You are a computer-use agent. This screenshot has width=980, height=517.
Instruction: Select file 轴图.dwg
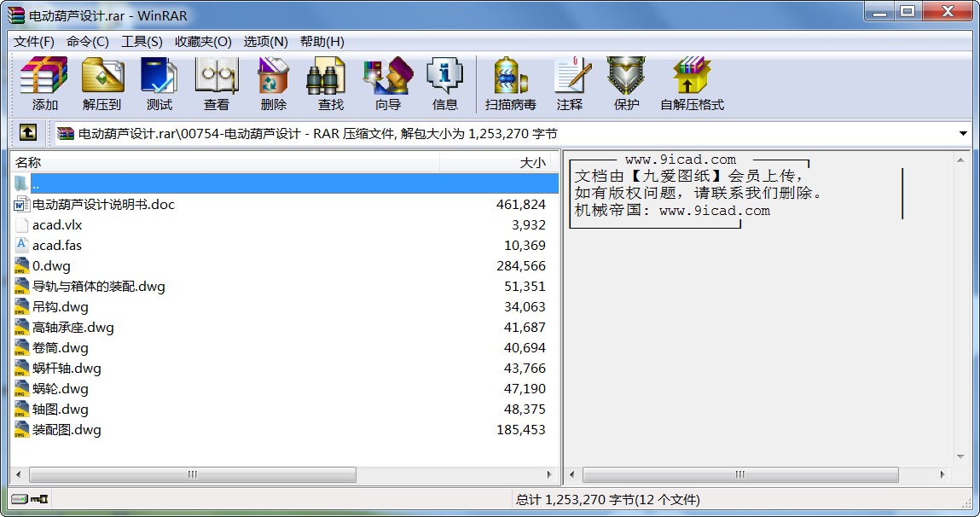coord(60,410)
